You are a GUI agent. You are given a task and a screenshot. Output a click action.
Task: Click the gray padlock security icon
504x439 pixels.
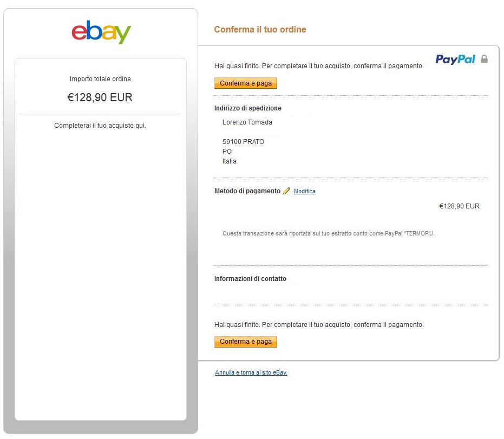click(x=484, y=59)
